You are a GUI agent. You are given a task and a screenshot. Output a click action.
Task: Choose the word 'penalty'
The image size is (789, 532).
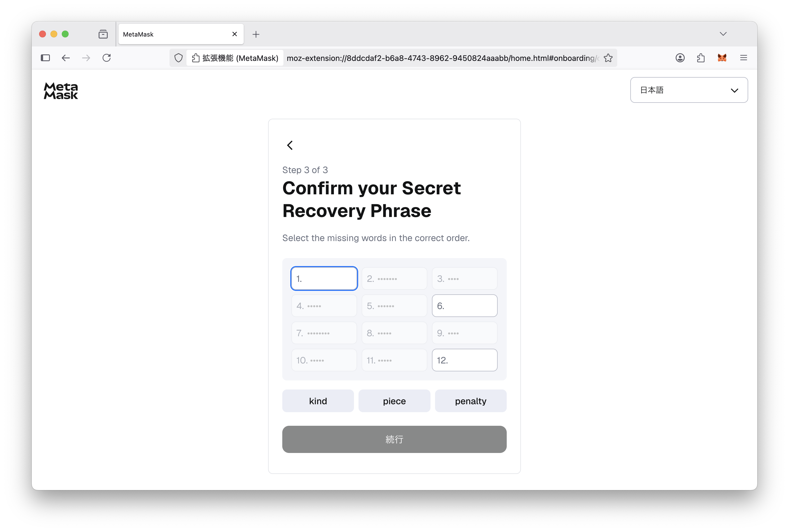pos(471,401)
